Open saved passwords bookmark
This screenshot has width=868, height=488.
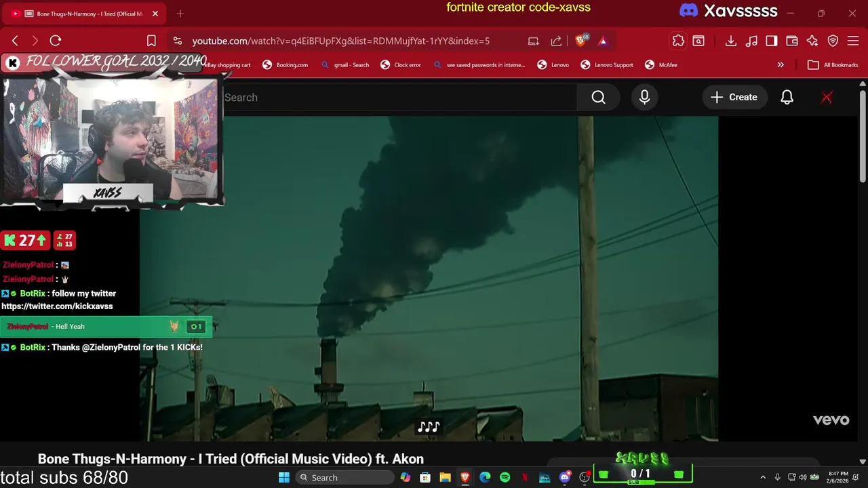pos(479,65)
